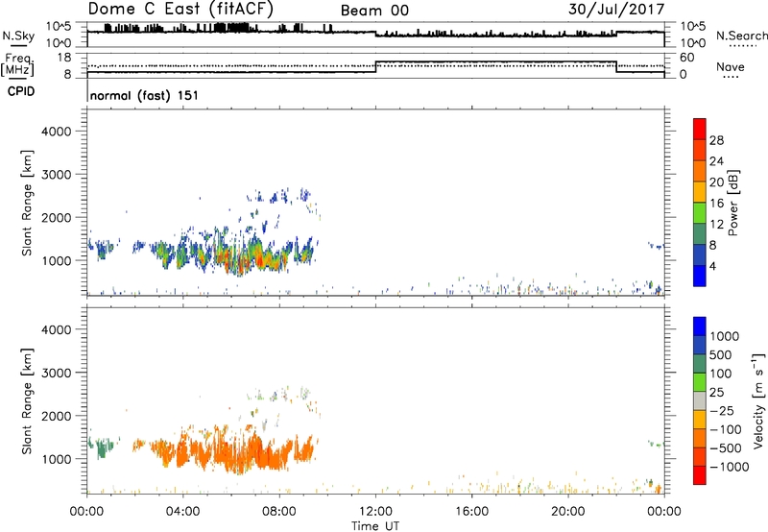The width and height of the screenshot is (768, 532).
Task: Click the blue Velocity segment above 1000
Action: (x=700, y=326)
